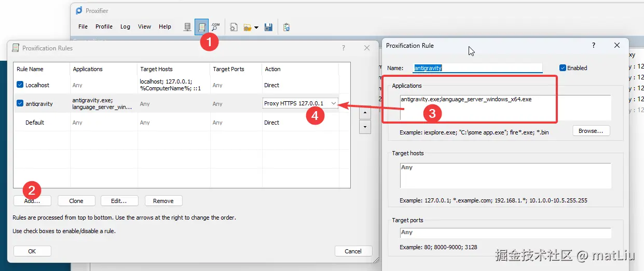The height and width of the screenshot is (271, 644).
Task: Click the Proxification Rules dialog title icon
Action: coord(16,48)
